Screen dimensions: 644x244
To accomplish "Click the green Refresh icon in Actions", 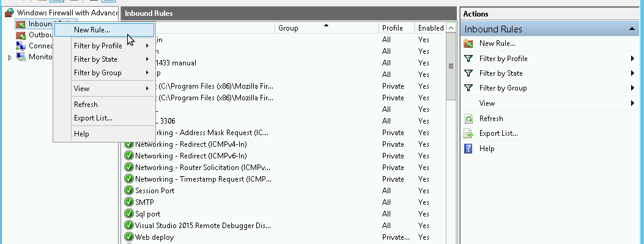I will [468, 119].
